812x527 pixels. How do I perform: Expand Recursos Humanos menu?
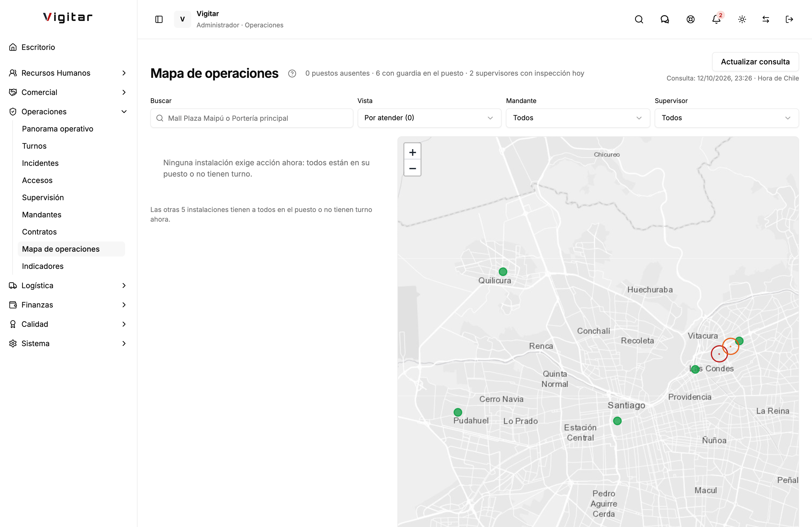click(x=68, y=73)
